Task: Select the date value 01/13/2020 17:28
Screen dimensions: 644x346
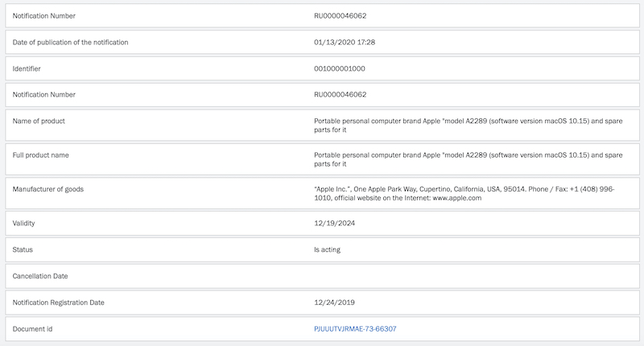Action: pos(345,43)
